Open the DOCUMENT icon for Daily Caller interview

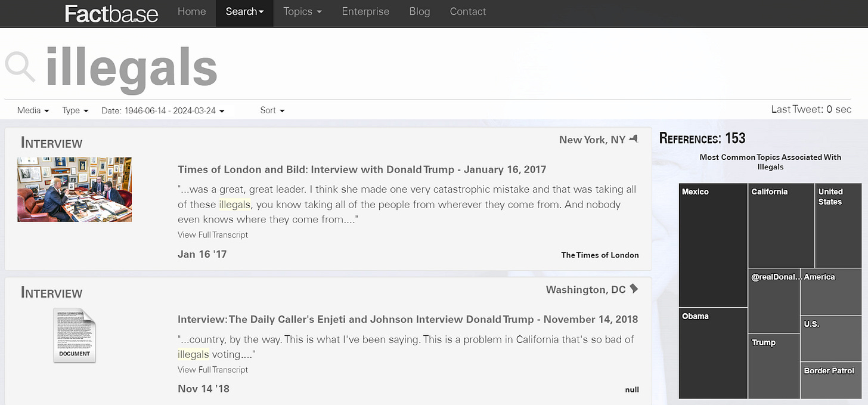[75, 335]
